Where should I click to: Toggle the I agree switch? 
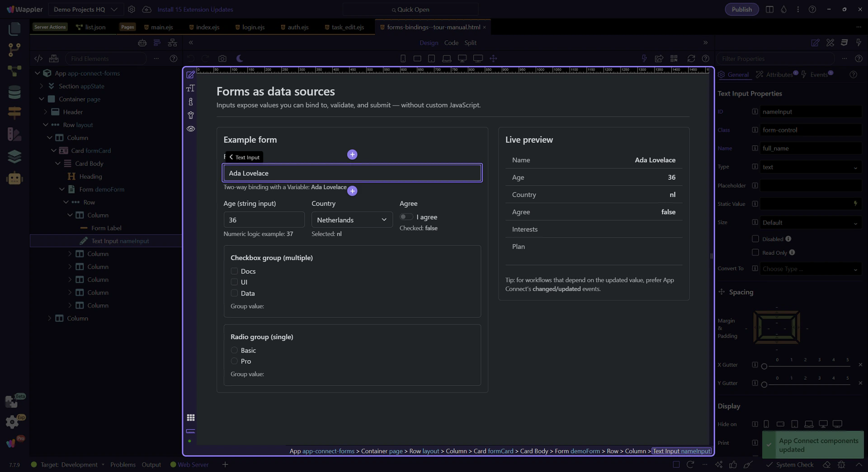coord(406,217)
